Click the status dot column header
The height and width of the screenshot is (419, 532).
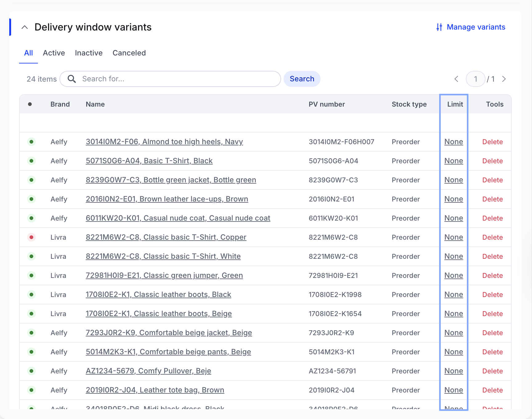point(30,104)
